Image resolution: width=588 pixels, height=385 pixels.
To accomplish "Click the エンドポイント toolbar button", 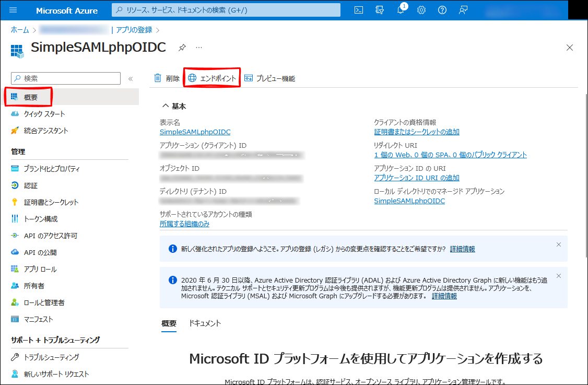I will [x=212, y=78].
